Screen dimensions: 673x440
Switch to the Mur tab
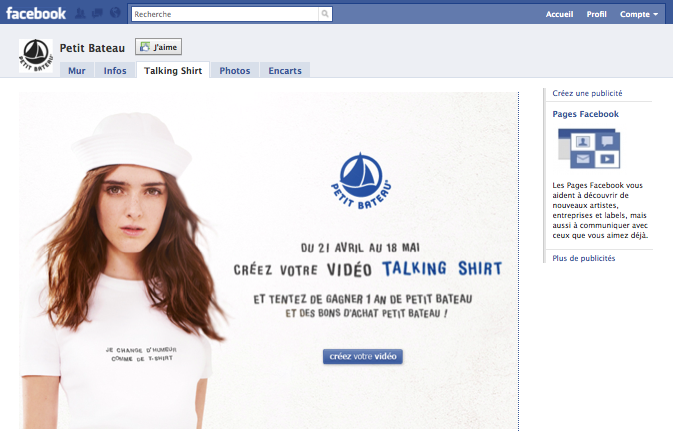point(77,70)
